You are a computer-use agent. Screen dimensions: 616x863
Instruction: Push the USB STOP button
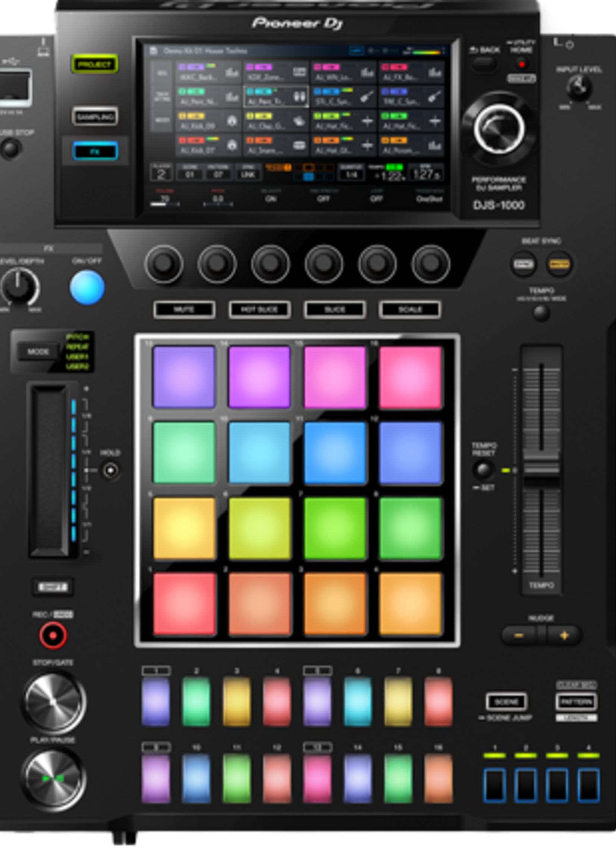(10, 149)
